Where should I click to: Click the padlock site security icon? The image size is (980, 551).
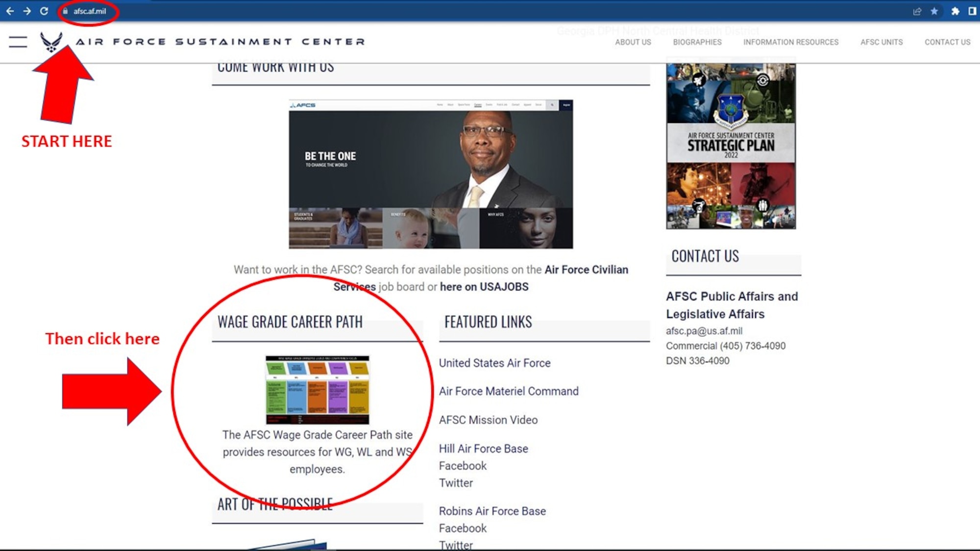pos(65,11)
